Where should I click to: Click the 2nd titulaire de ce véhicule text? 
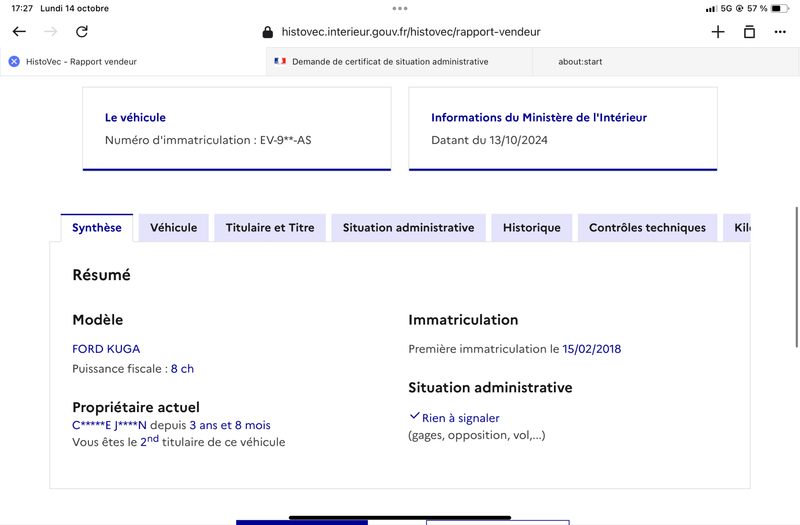coord(213,441)
